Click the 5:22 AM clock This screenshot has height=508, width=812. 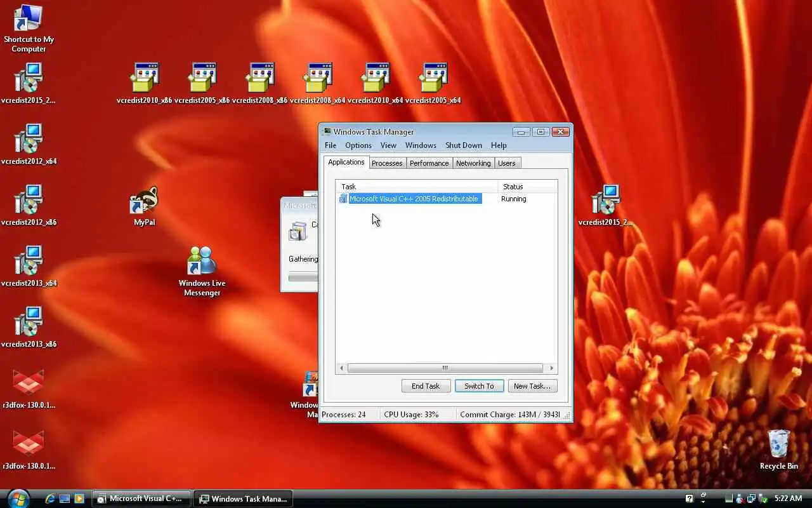tap(789, 498)
